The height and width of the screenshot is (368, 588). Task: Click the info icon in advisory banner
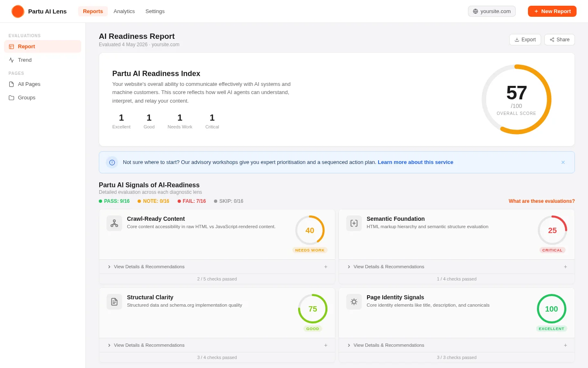[x=112, y=162]
